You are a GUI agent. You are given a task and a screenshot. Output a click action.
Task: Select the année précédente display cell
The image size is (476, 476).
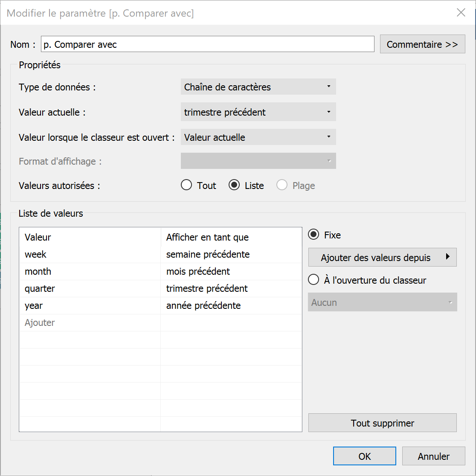(x=231, y=305)
